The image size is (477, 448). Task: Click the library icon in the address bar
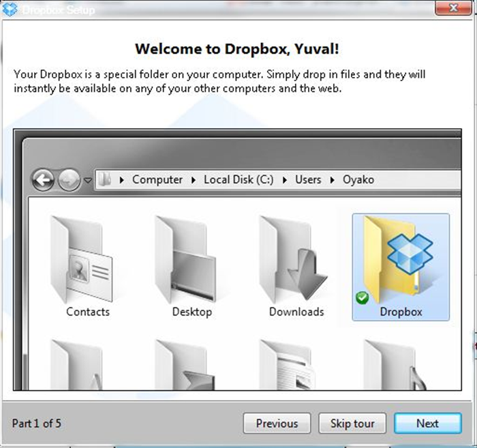tap(105, 179)
